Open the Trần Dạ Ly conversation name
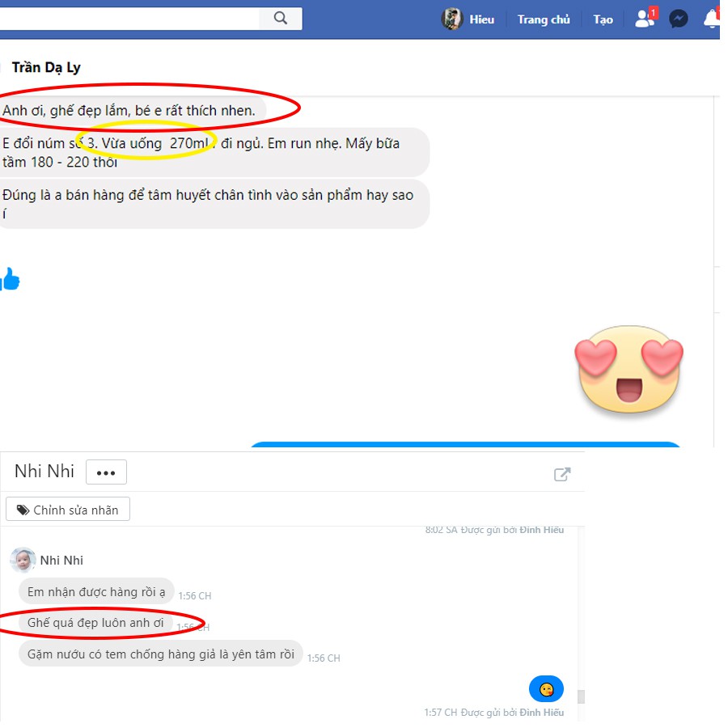This screenshot has height=728, width=728. pyautogui.click(x=46, y=67)
